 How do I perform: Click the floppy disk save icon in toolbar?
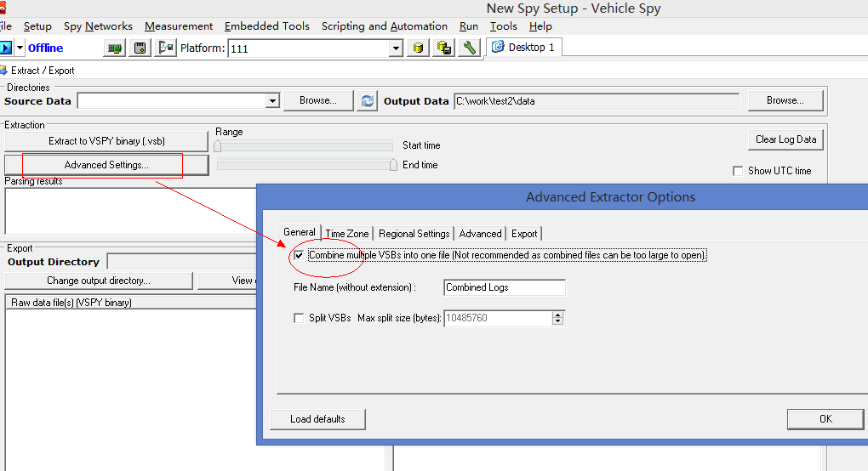pos(140,48)
